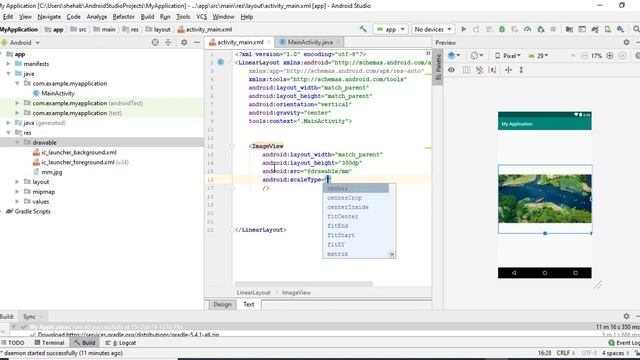The width and height of the screenshot is (640, 360).
Task: Click the editor horizontal scrollbar
Action: (x=304, y=284)
